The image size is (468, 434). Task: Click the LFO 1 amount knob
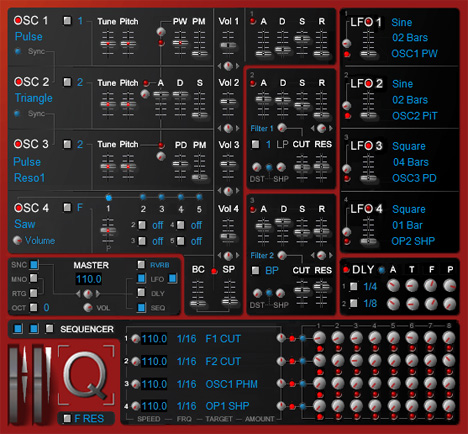click(347, 43)
